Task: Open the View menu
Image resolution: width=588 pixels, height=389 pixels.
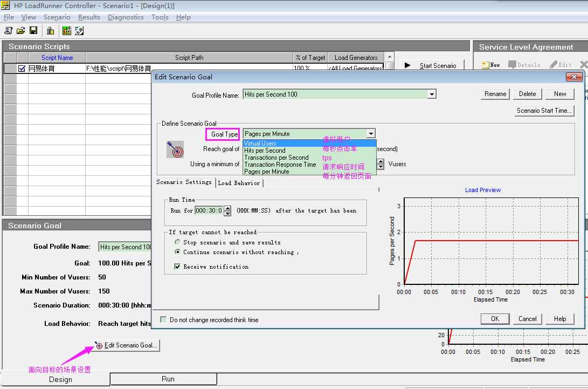Action: click(29, 17)
